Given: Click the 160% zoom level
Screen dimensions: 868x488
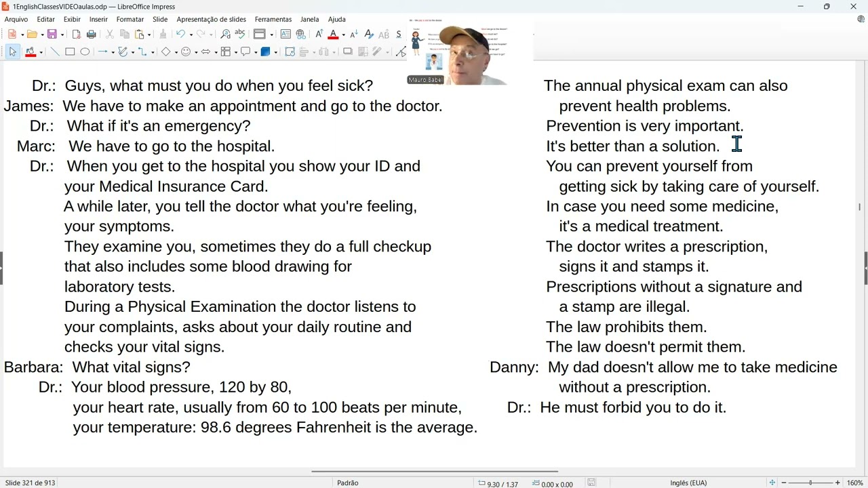Looking at the screenshot, I should pyautogui.click(x=854, y=483).
